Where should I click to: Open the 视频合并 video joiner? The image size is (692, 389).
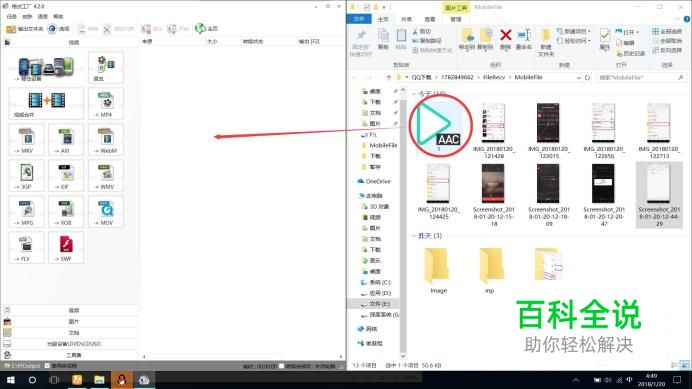[x=46, y=103]
